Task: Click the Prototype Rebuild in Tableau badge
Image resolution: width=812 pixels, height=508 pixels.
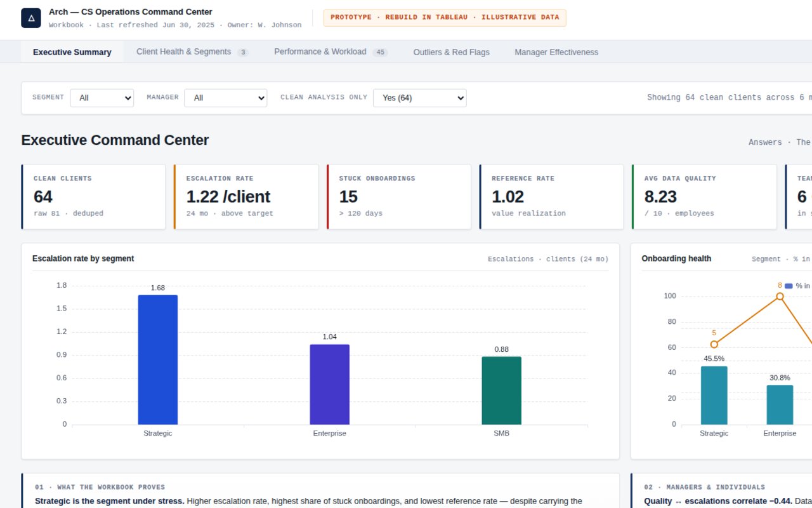Action: (445, 18)
